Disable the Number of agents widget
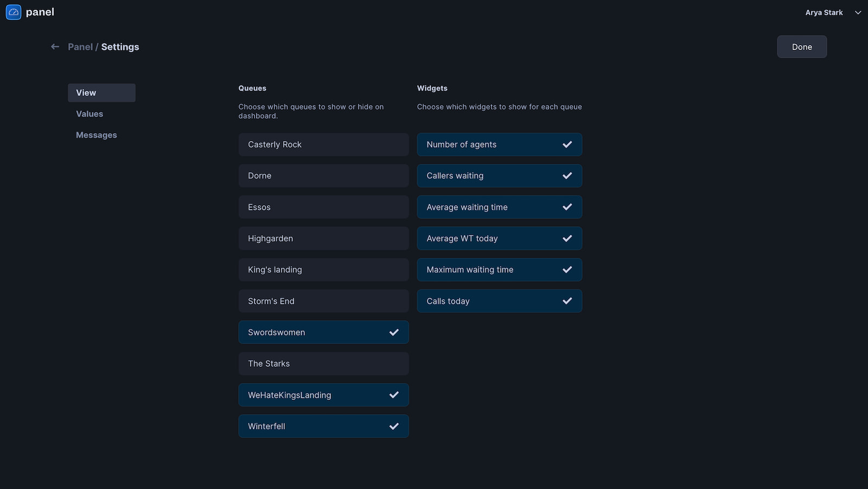The height and width of the screenshot is (489, 868). click(x=500, y=144)
